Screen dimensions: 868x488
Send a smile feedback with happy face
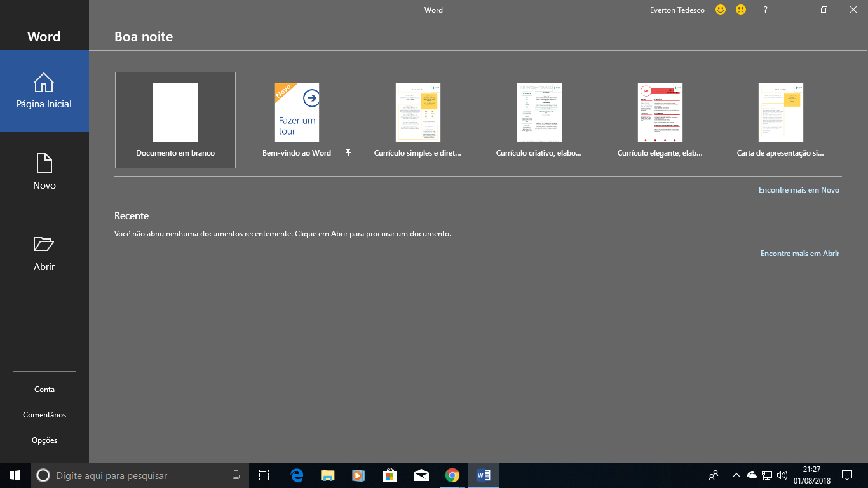[720, 10]
